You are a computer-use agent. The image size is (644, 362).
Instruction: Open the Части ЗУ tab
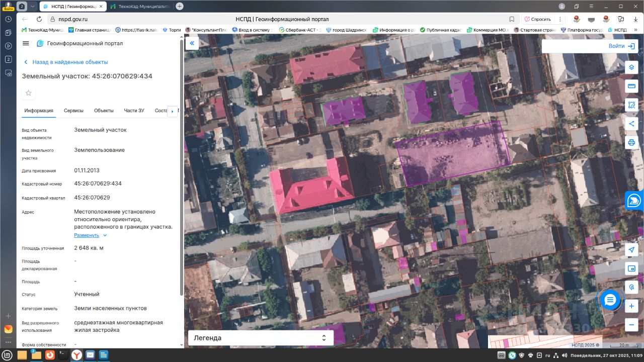click(134, 111)
